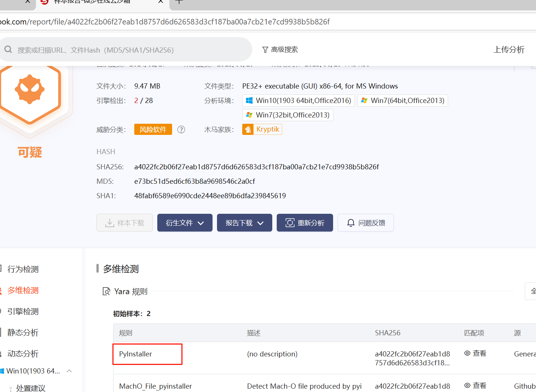Viewport: 536px width, 392px height.
Task: Click the MachO_File_pyinstaller rule name
Action: (x=155, y=386)
